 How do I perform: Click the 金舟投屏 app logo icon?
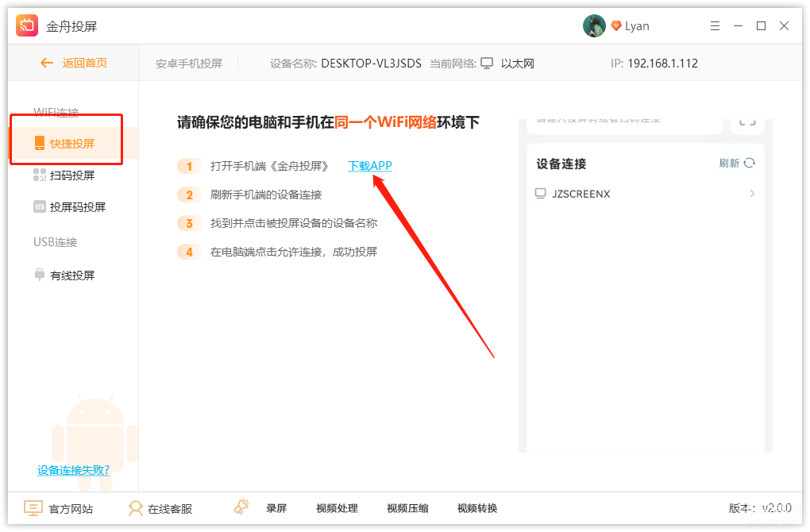[x=27, y=26]
